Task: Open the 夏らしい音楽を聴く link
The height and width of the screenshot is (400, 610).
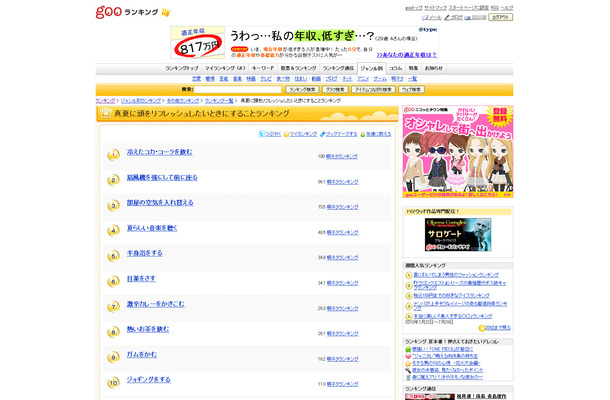Action: [x=152, y=228]
